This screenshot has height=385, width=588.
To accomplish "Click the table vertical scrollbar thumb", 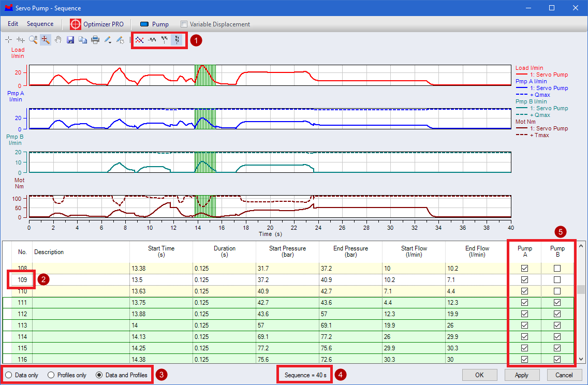I will 581,289.
